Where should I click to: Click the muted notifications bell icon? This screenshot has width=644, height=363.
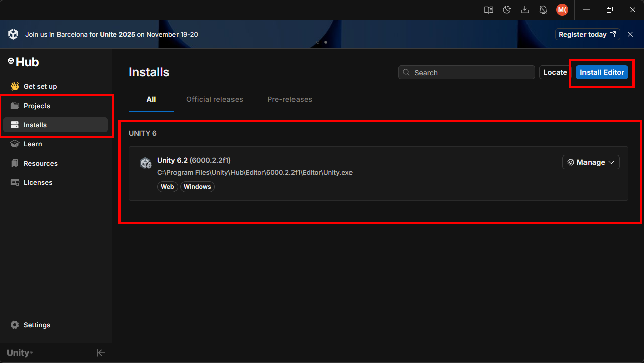point(543,10)
